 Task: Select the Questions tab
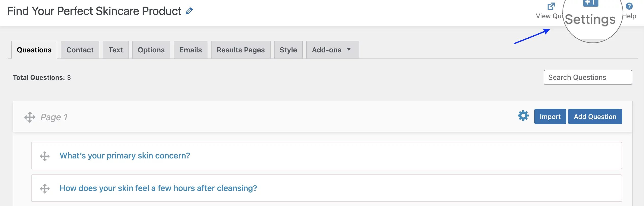(34, 50)
